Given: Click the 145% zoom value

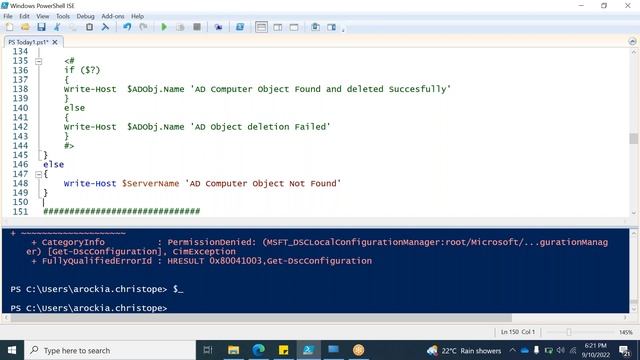Looking at the screenshot, I should [625, 332].
